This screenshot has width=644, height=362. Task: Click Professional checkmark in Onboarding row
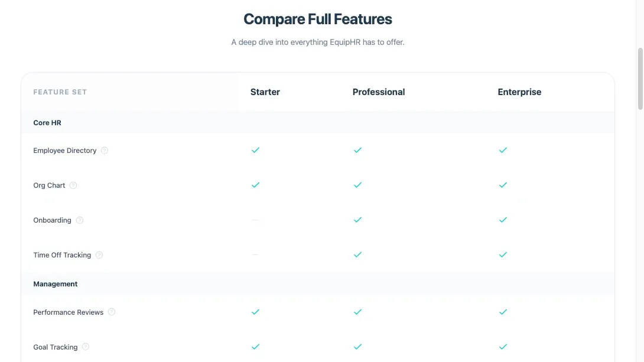(357, 220)
